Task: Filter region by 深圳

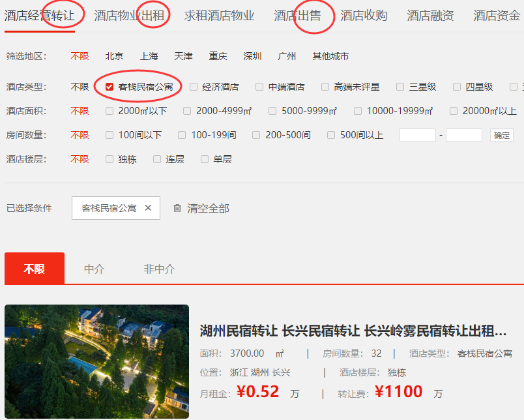Action: tap(252, 56)
